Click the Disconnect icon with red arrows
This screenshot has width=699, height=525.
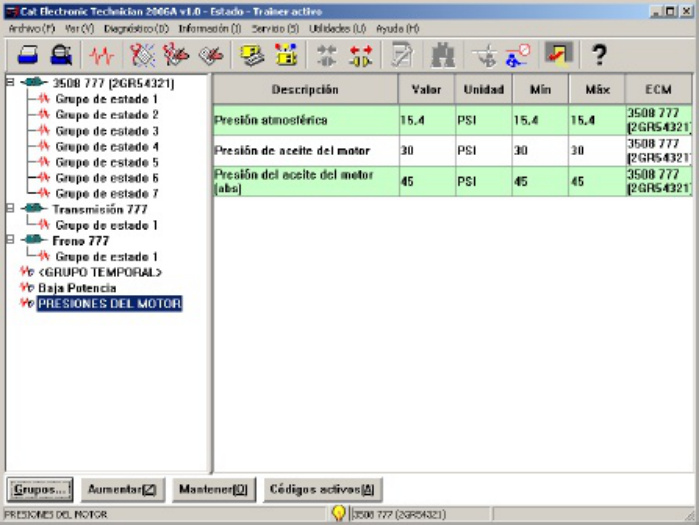(361, 56)
